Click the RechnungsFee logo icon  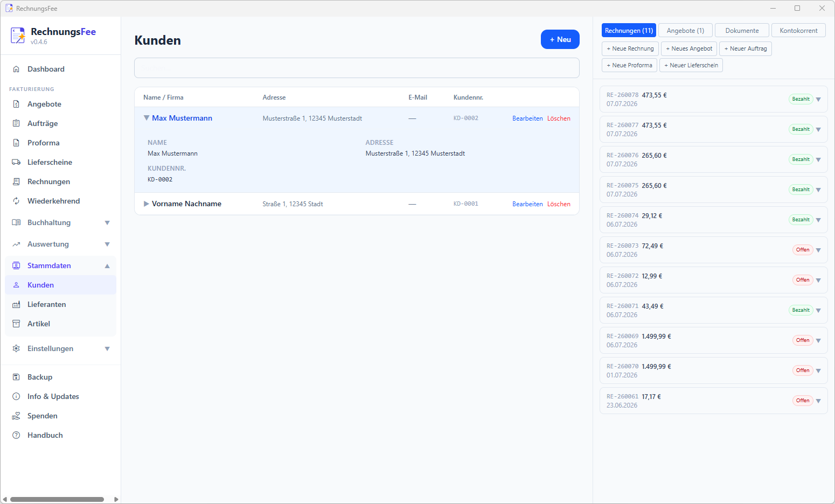pos(18,36)
